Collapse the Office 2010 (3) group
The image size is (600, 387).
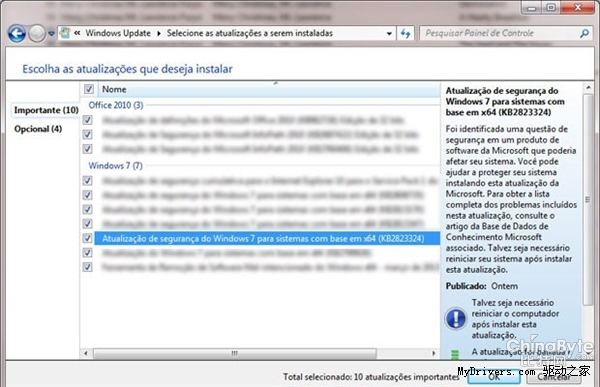(x=116, y=105)
